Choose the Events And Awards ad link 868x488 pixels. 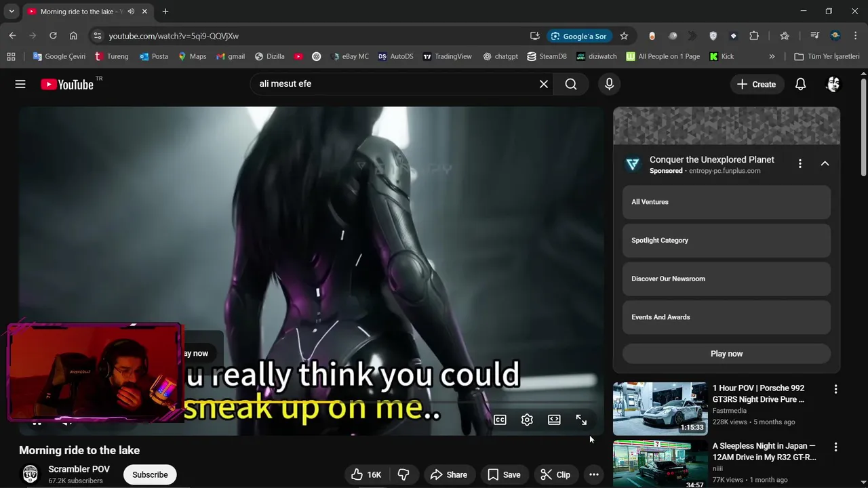(726, 317)
